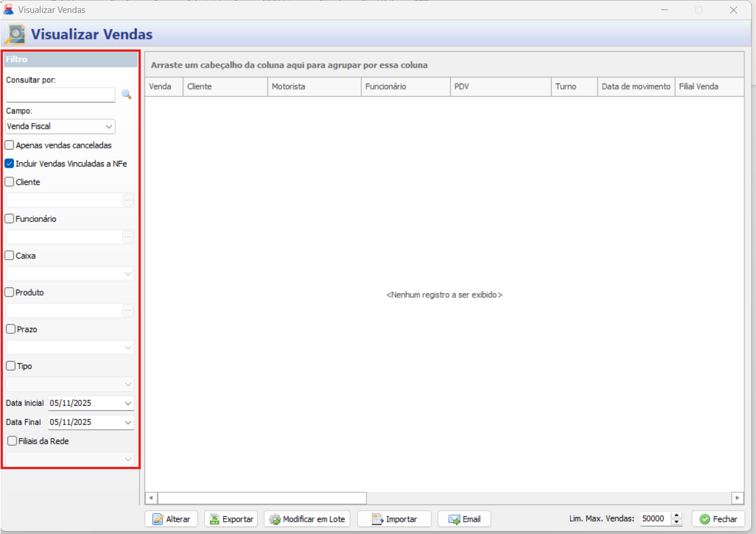Sort by the Cliente column header

[x=225, y=87]
